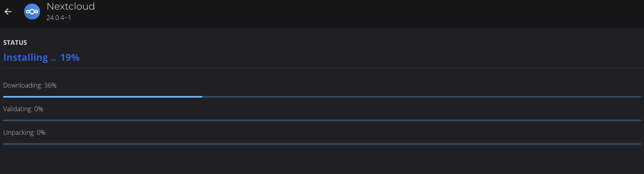The height and width of the screenshot is (174, 644).
Task: Click the version number 24.0.4~1
Action: tap(58, 18)
